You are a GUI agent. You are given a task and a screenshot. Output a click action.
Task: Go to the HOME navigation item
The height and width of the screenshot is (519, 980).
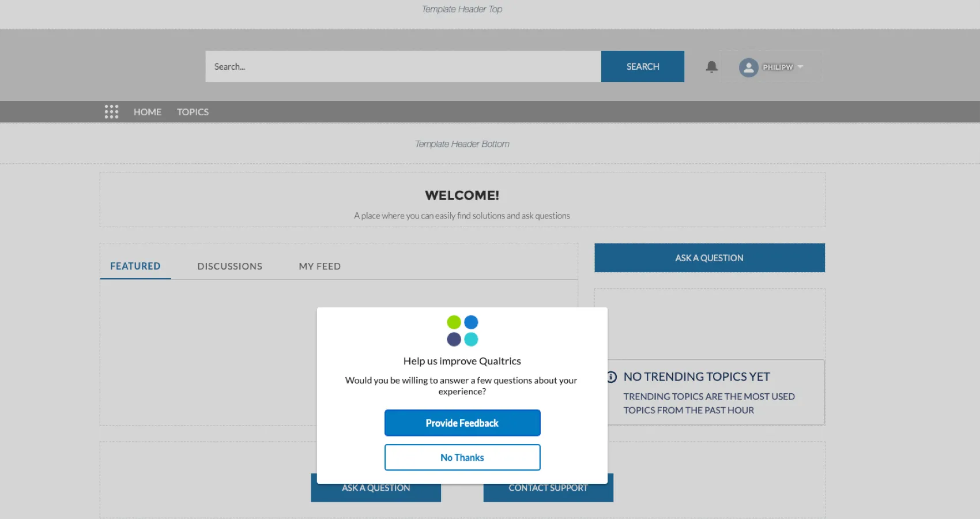click(148, 112)
